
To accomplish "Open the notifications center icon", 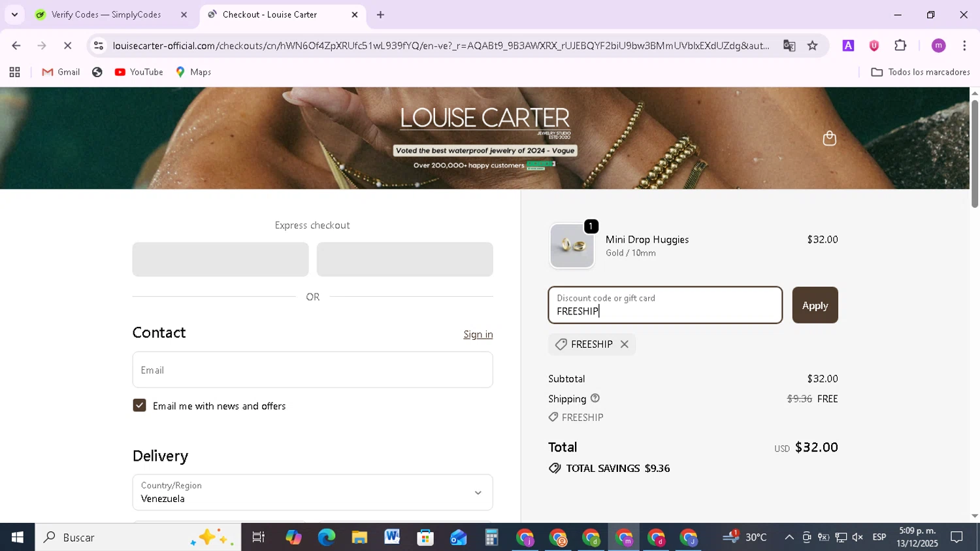I will click(957, 537).
